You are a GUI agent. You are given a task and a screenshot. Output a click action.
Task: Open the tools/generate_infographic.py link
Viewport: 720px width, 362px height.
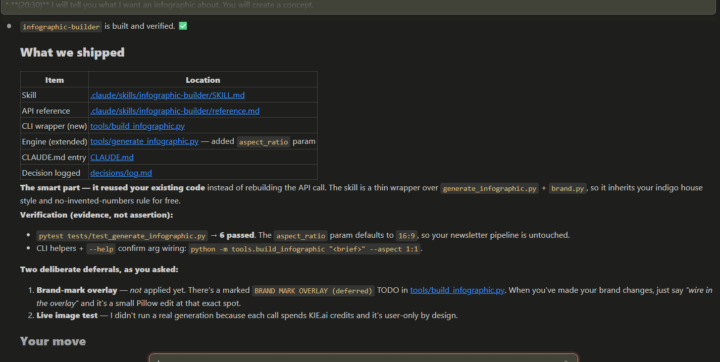point(144,141)
